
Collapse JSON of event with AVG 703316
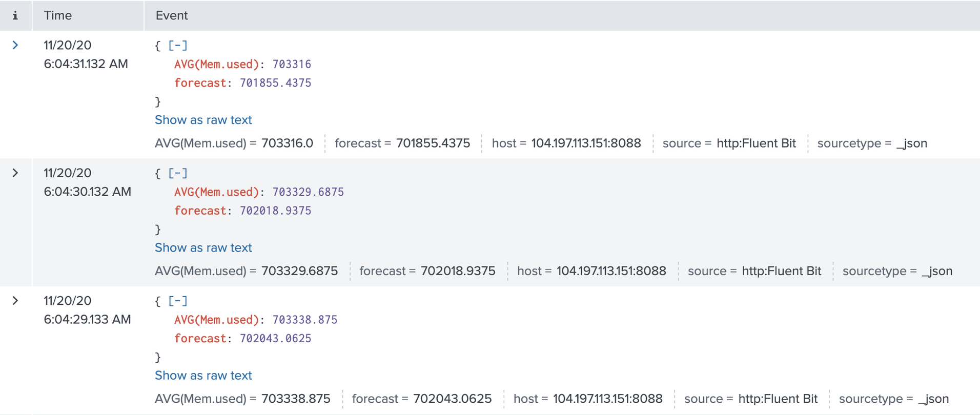pyautogui.click(x=178, y=46)
